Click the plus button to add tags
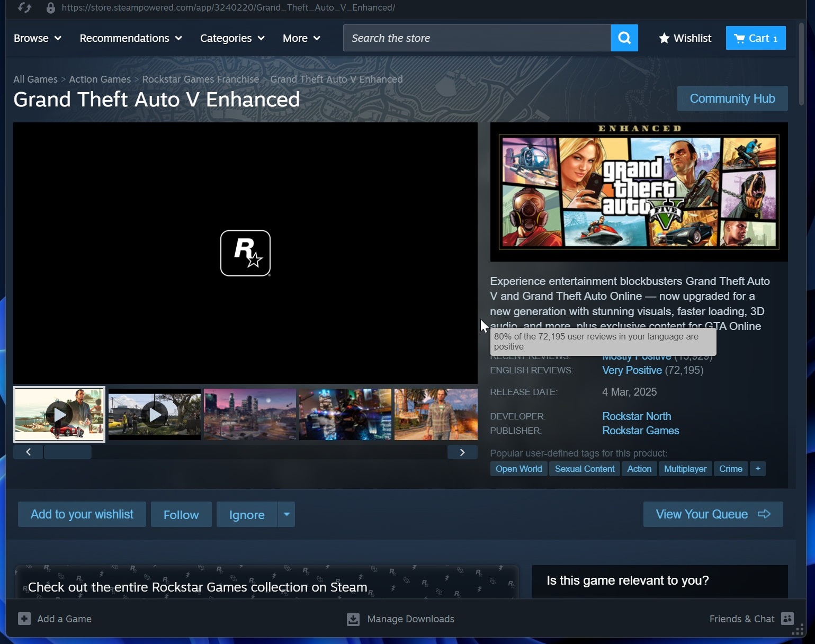This screenshot has height=644, width=815. tap(758, 469)
